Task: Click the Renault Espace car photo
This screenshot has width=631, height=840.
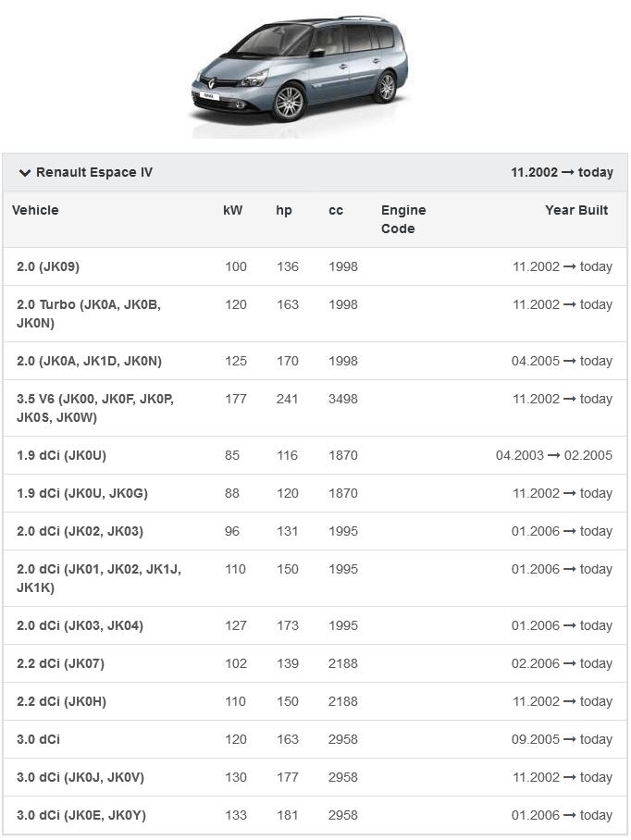Action: coord(298,74)
